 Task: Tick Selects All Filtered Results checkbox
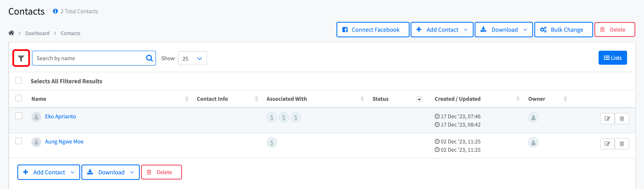[x=19, y=81]
